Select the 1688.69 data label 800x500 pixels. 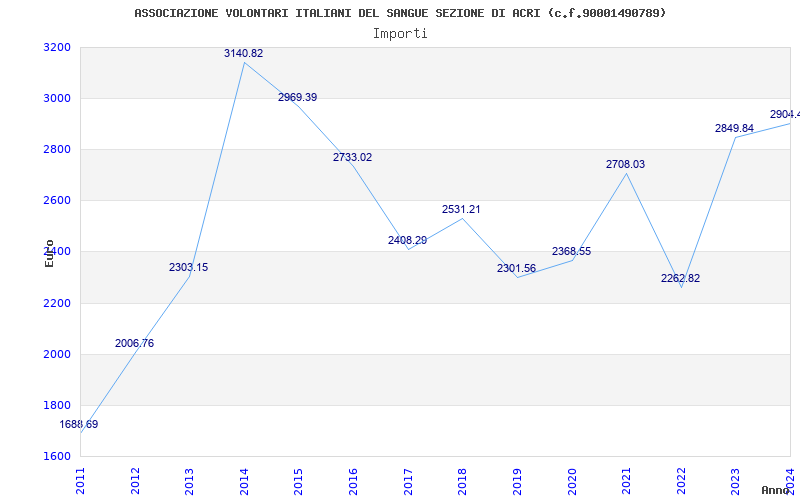pyautogui.click(x=79, y=424)
